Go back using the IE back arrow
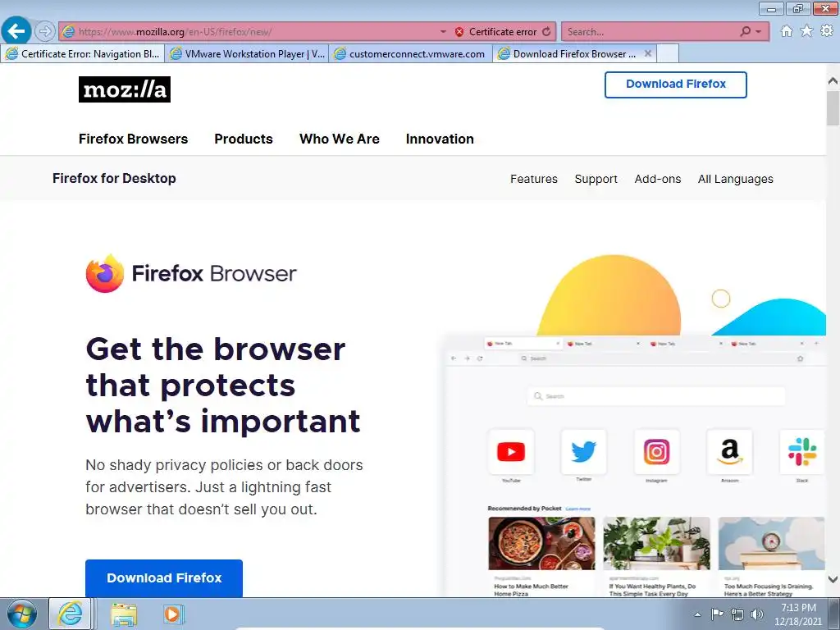The image size is (840, 630). 16,30
